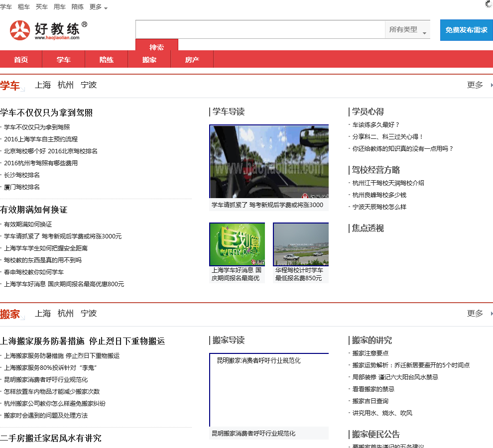The width and height of the screenshot is (493, 448).
Task: Open 2016上海学车自主预约流程 article link
Action: click(x=41, y=139)
